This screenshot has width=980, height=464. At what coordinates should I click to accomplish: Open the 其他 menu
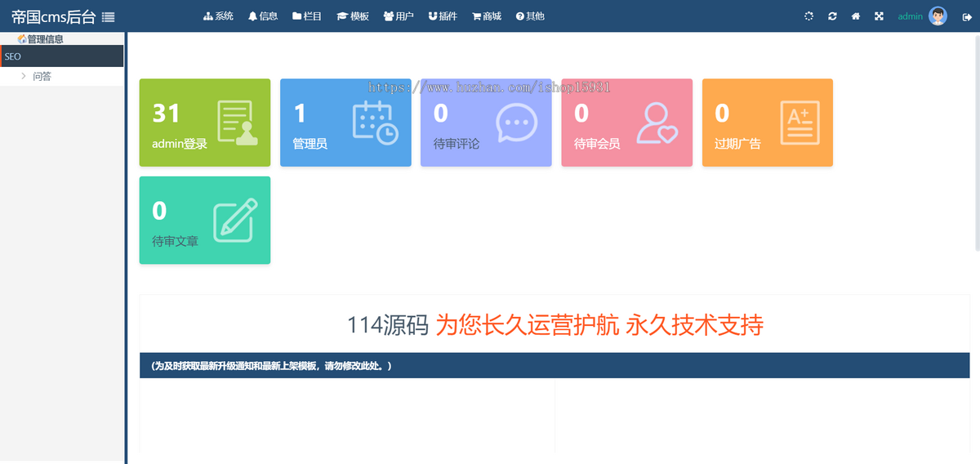point(530,16)
